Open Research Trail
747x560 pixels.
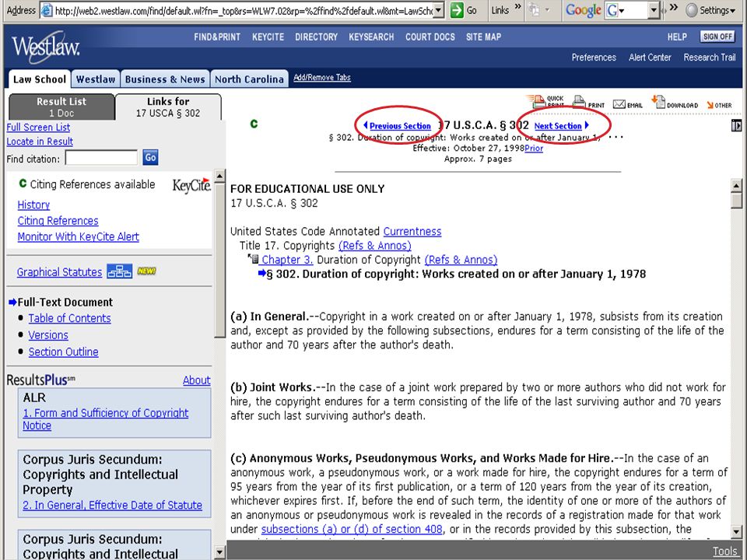point(710,58)
